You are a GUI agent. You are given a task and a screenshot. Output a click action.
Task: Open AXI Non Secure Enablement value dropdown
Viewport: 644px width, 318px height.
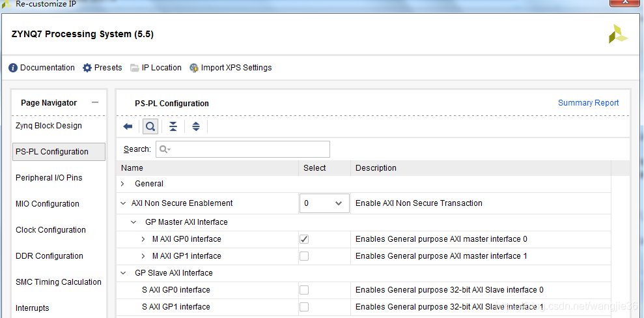tap(324, 203)
